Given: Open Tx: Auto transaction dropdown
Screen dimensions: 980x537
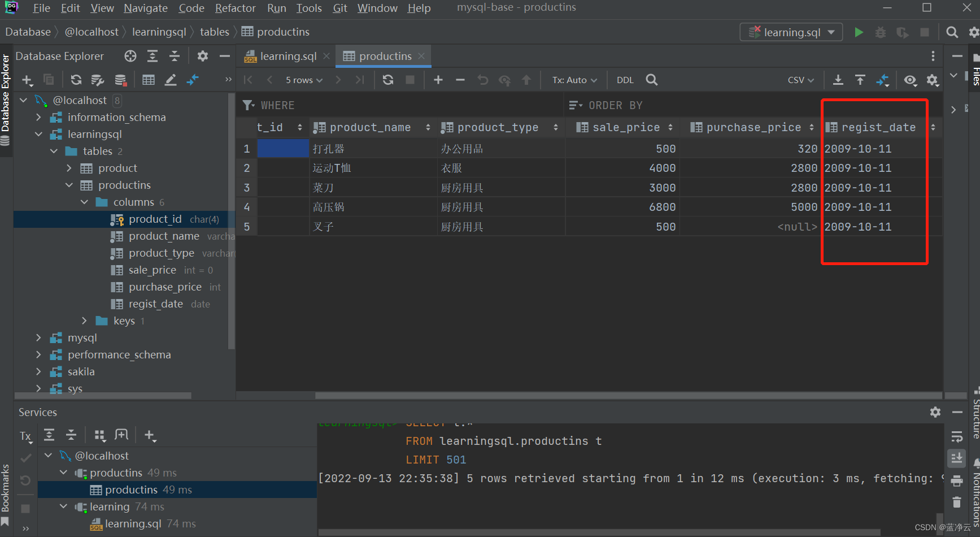Looking at the screenshot, I should point(574,80).
